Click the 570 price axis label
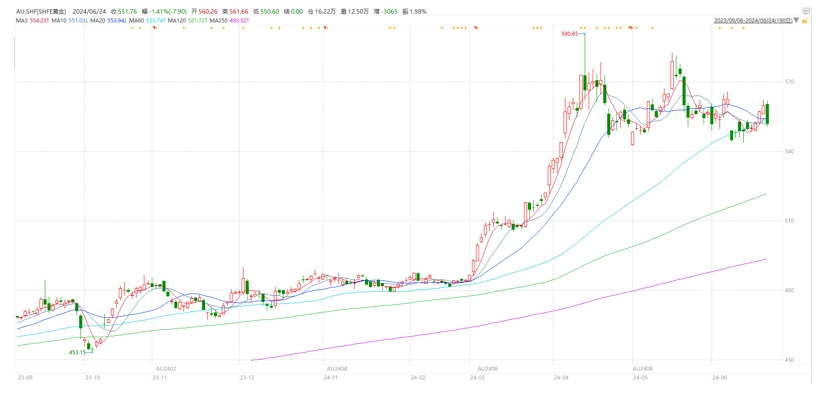This screenshot has width=821, height=397. click(x=789, y=82)
